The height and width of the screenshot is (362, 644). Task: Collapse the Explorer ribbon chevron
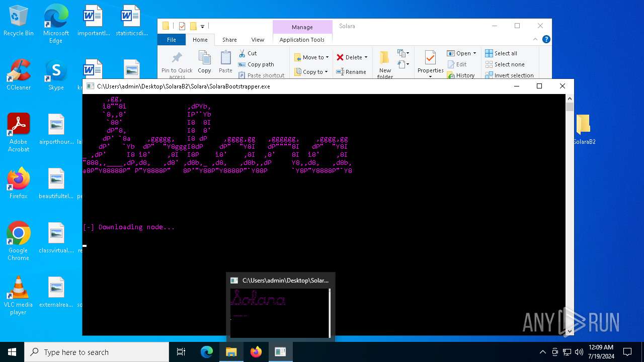535,39
